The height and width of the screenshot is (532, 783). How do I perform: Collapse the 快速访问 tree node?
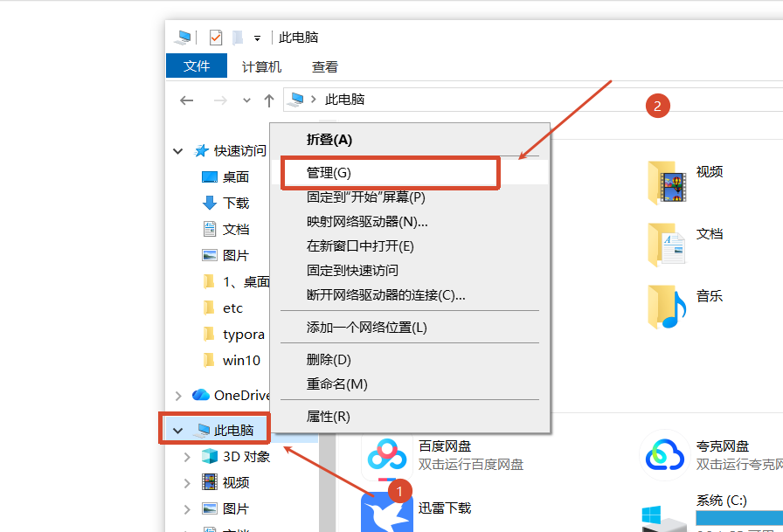[177, 151]
